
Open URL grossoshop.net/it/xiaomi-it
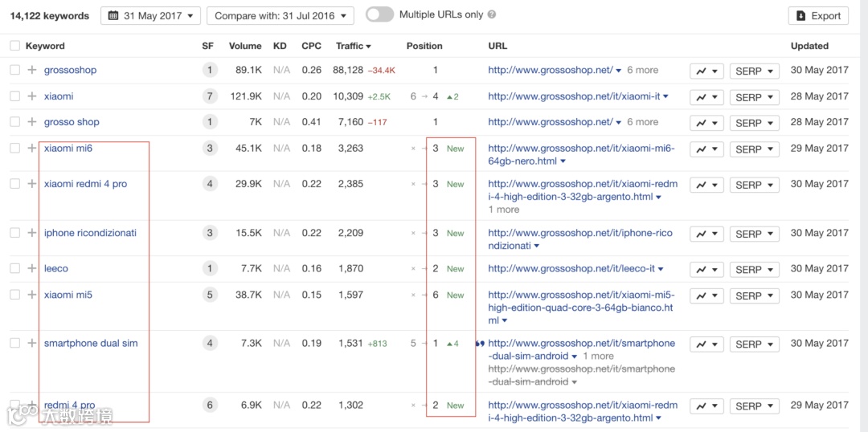[x=574, y=96]
